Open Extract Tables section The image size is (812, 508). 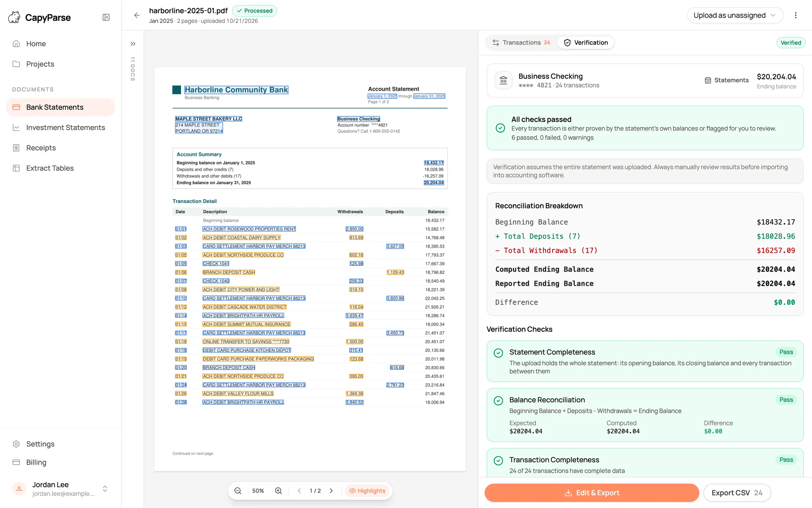click(61, 168)
